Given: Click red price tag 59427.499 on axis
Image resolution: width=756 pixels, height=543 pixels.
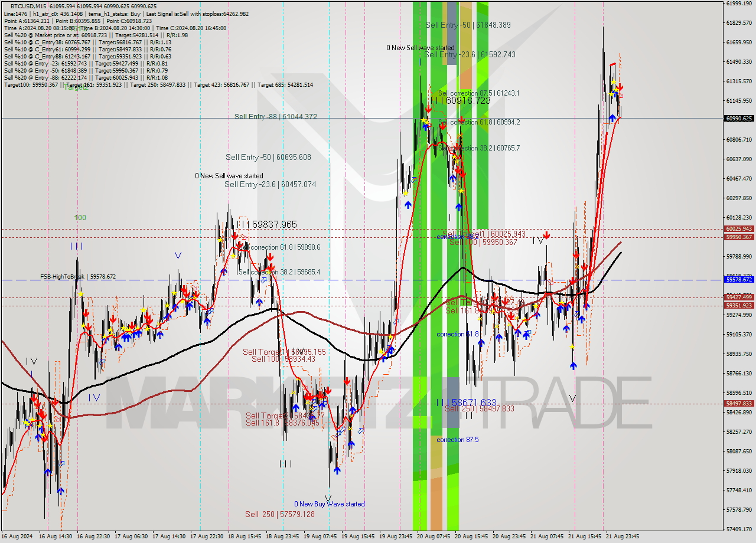Looking at the screenshot, I should tap(738, 297).
